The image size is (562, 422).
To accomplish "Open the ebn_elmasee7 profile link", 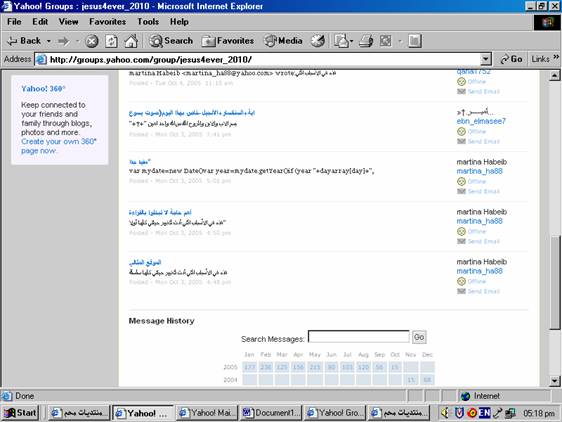I will pyautogui.click(x=481, y=121).
